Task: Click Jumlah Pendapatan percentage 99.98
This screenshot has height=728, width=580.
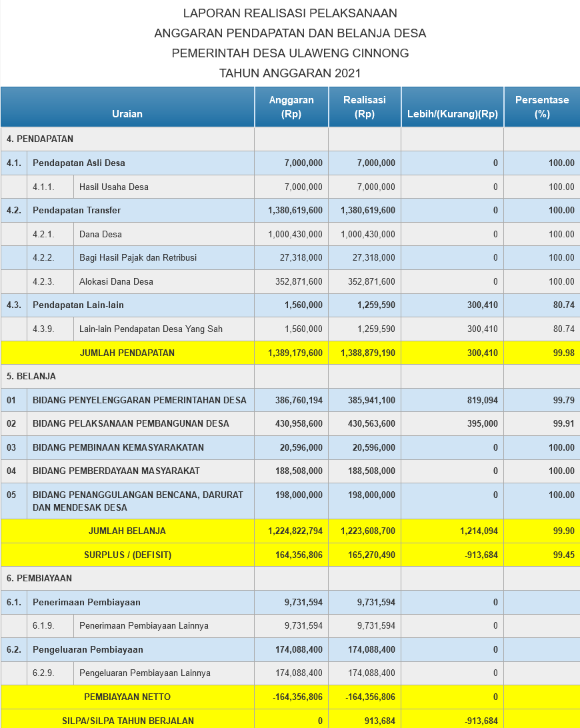Action: pyautogui.click(x=564, y=353)
